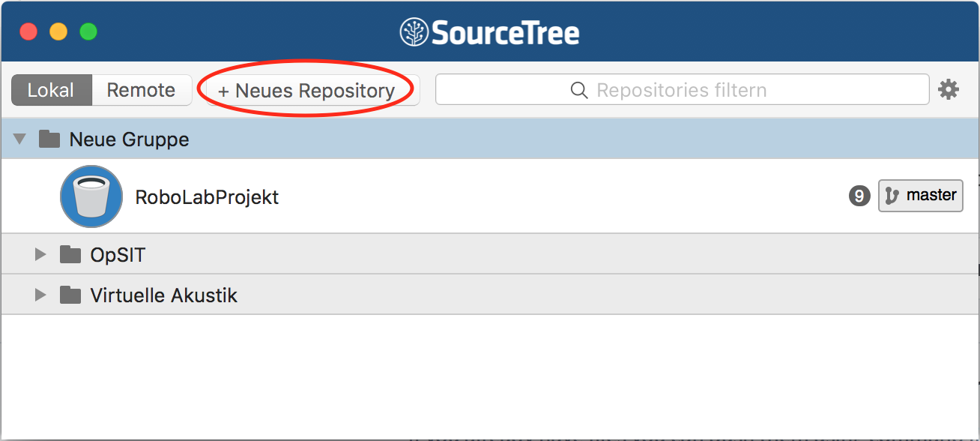Click the search magnifier icon
The width and height of the screenshot is (980, 441).
(579, 90)
